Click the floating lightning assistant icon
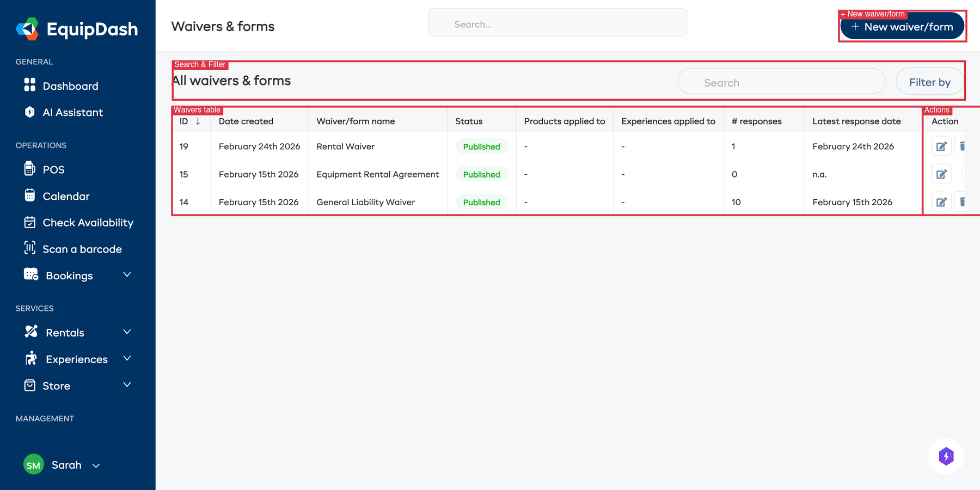Screen dimensions: 980x490 946,456
